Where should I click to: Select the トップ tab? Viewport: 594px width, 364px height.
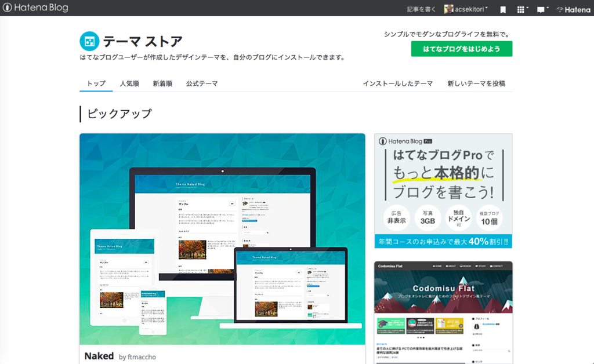(x=96, y=83)
